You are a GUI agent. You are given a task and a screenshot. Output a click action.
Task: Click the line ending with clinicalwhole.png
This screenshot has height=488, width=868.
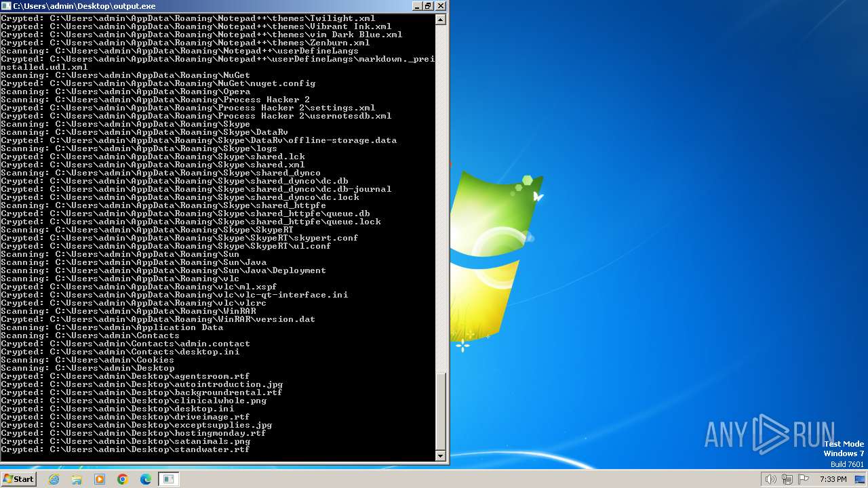(134, 401)
